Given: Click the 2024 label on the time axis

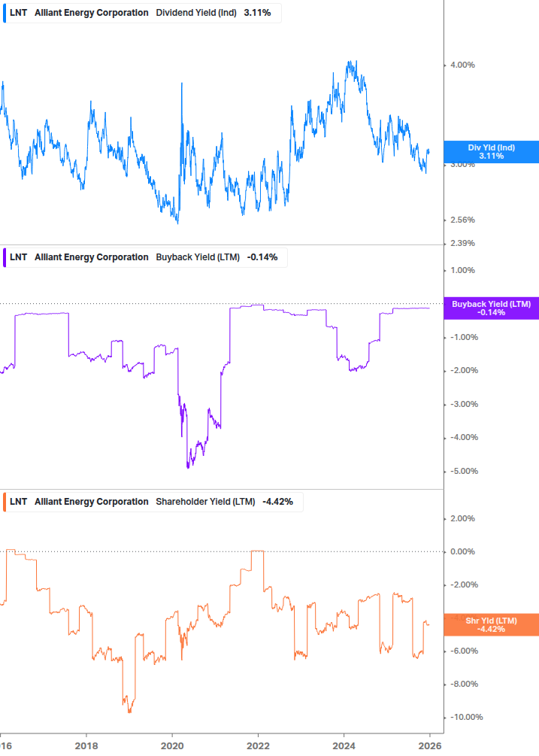Looking at the screenshot, I should (344, 746).
